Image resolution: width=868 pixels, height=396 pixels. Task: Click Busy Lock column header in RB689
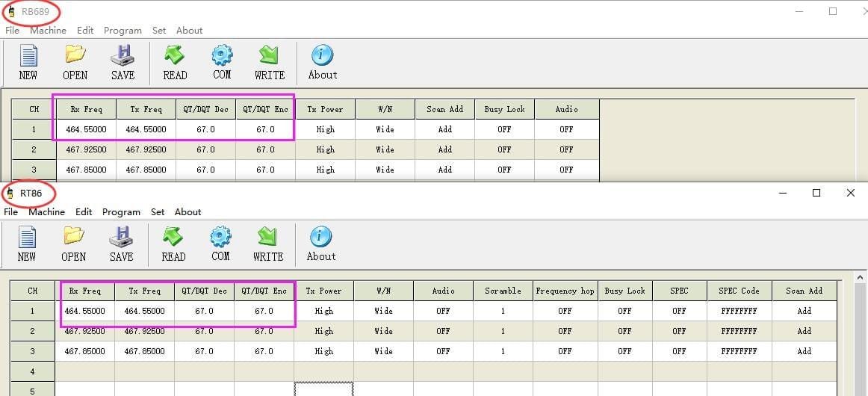[x=505, y=109]
